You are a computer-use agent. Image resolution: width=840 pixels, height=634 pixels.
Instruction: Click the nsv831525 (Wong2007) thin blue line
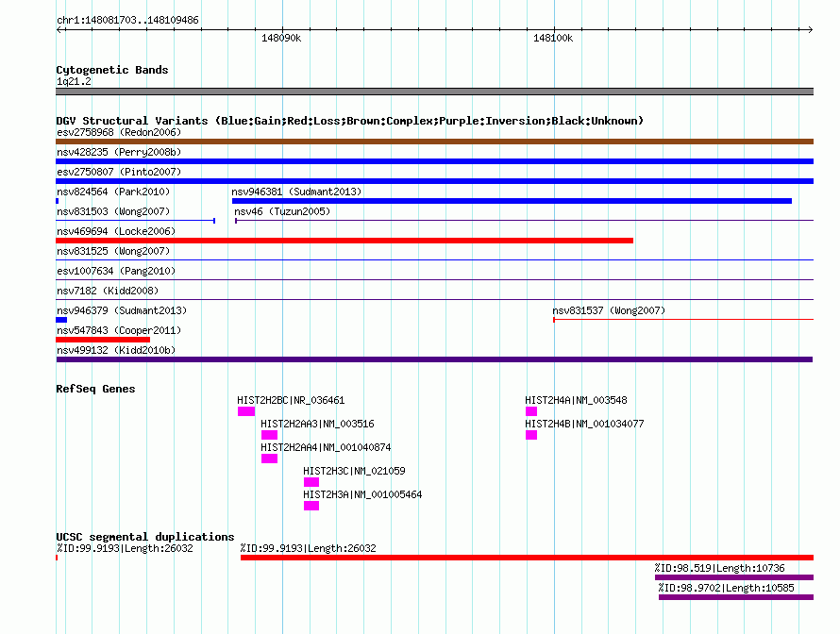(434, 260)
